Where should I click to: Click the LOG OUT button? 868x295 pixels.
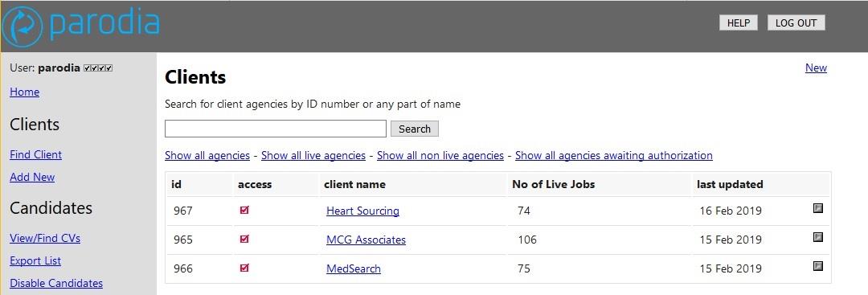coord(796,23)
